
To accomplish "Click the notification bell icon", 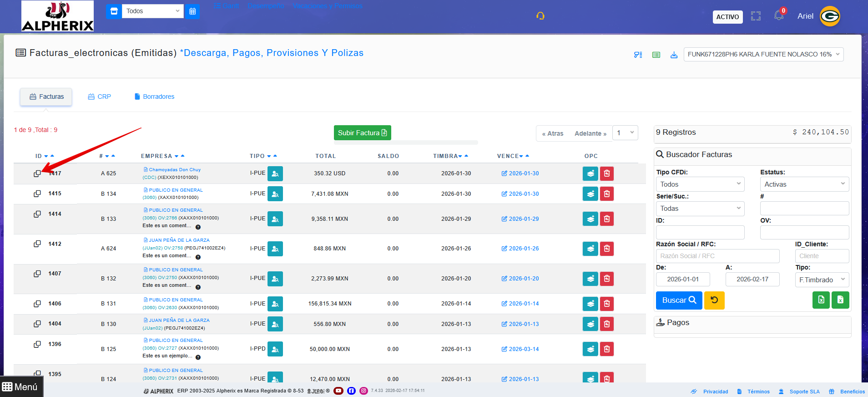I will (x=779, y=16).
